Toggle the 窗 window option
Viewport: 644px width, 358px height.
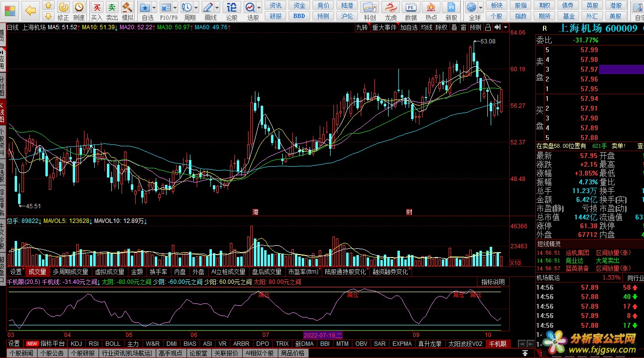click(x=463, y=27)
